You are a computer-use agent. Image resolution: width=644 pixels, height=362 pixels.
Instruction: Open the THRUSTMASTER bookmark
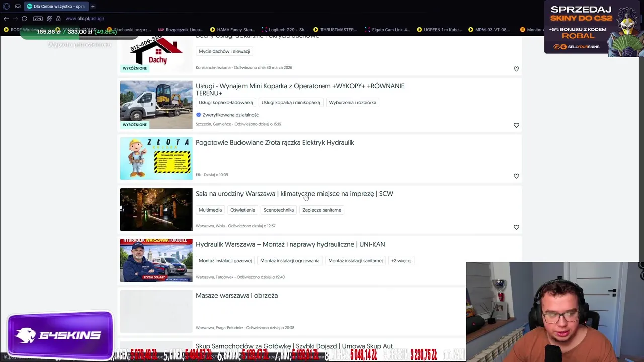[335, 30]
